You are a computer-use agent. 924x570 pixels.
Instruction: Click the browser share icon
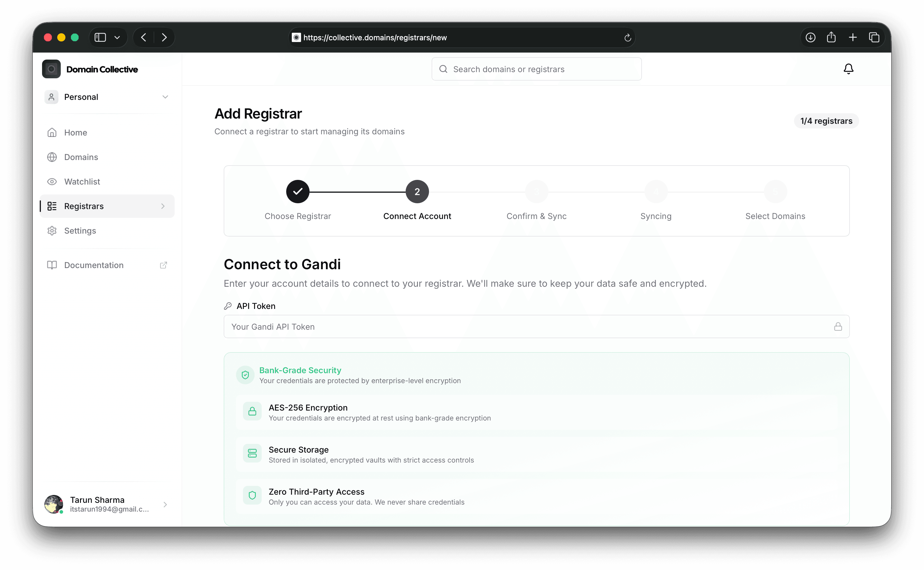[831, 37]
